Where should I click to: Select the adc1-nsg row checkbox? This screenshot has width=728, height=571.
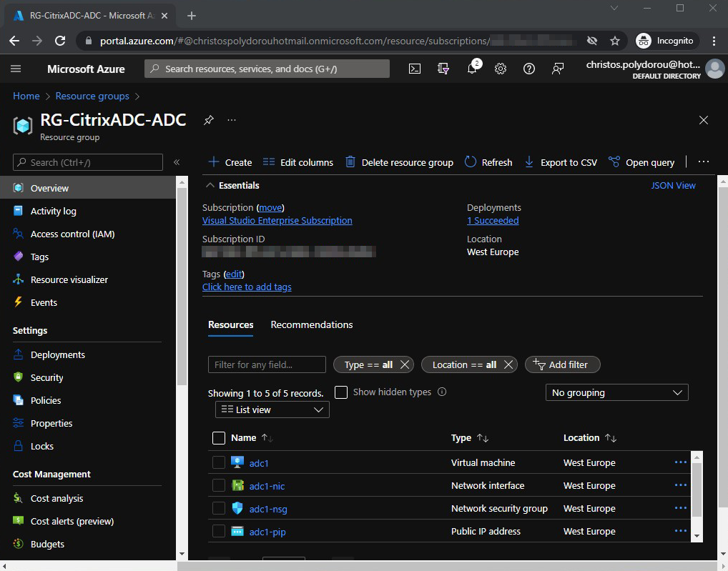[x=219, y=508]
